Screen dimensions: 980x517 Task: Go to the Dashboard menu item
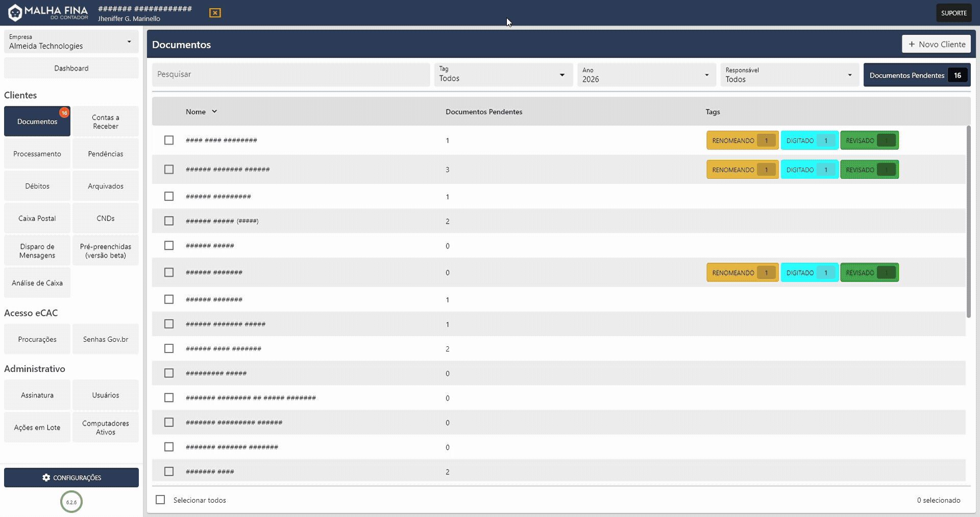click(71, 68)
